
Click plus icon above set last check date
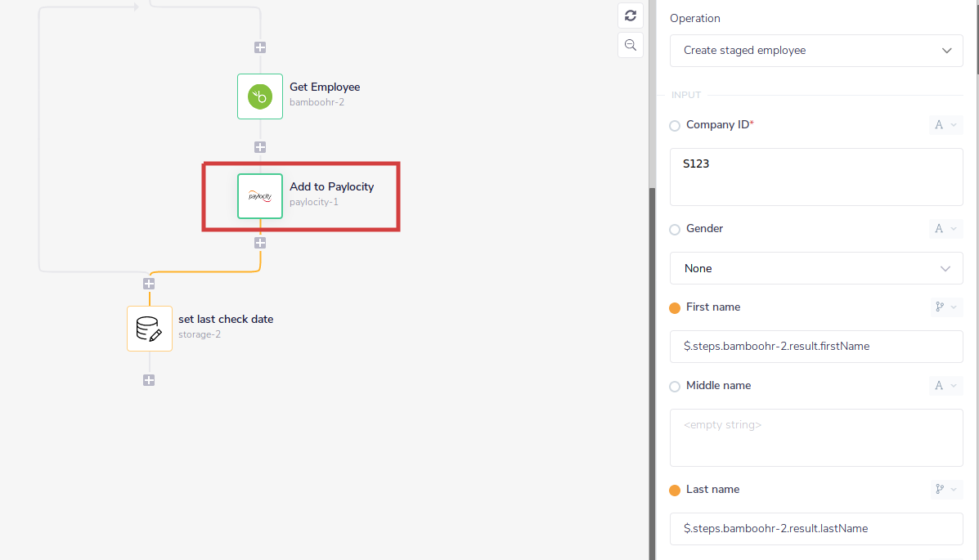point(149,284)
